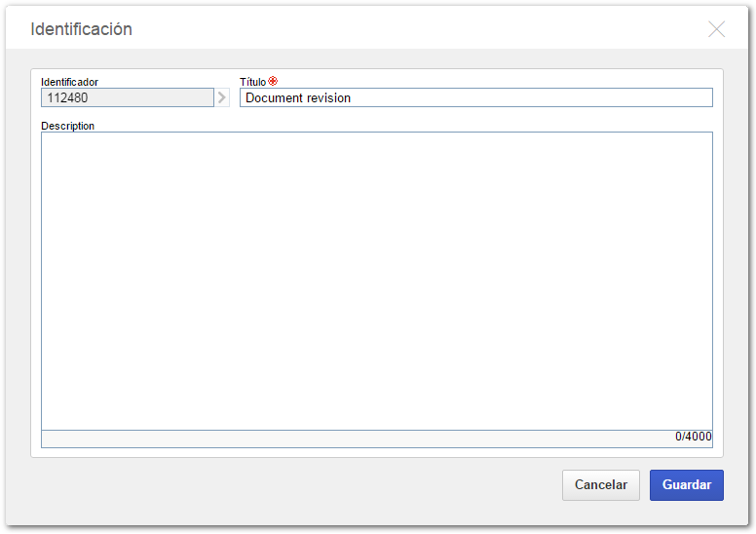
Task: Click the Description label
Action: click(67, 126)
